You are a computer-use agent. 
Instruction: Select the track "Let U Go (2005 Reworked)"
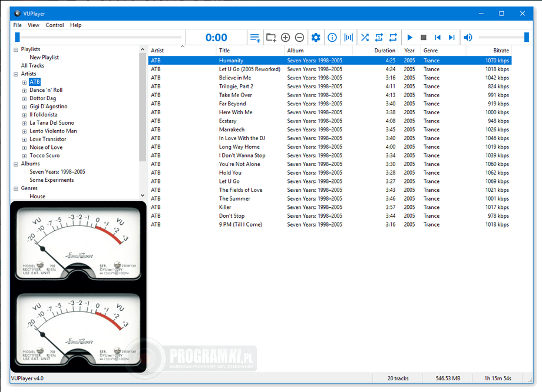tap(330, 69)
